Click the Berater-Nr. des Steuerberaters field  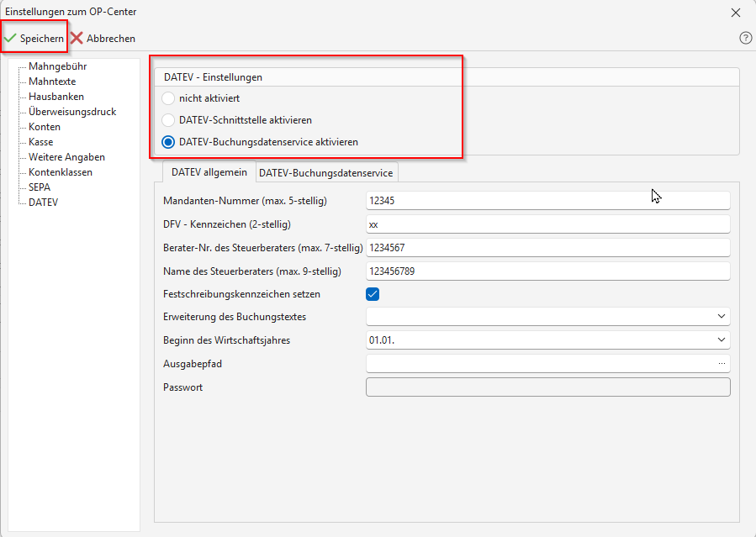pos(547,248)
